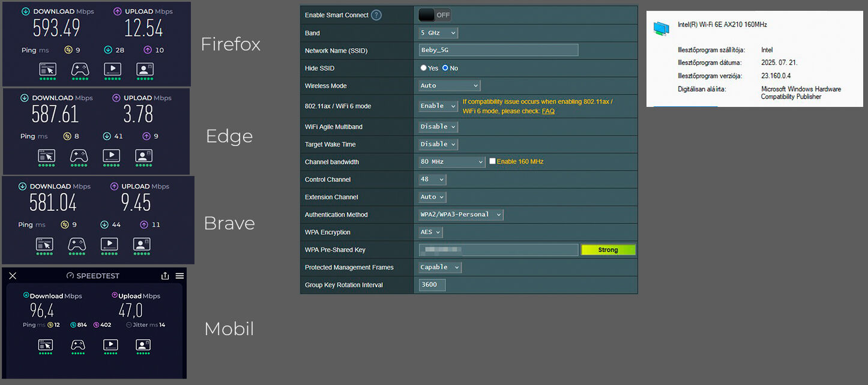Screen dimensions: 868x385
Task: Click video chat icon in Firefox speedtest
Action: (145, 69)
